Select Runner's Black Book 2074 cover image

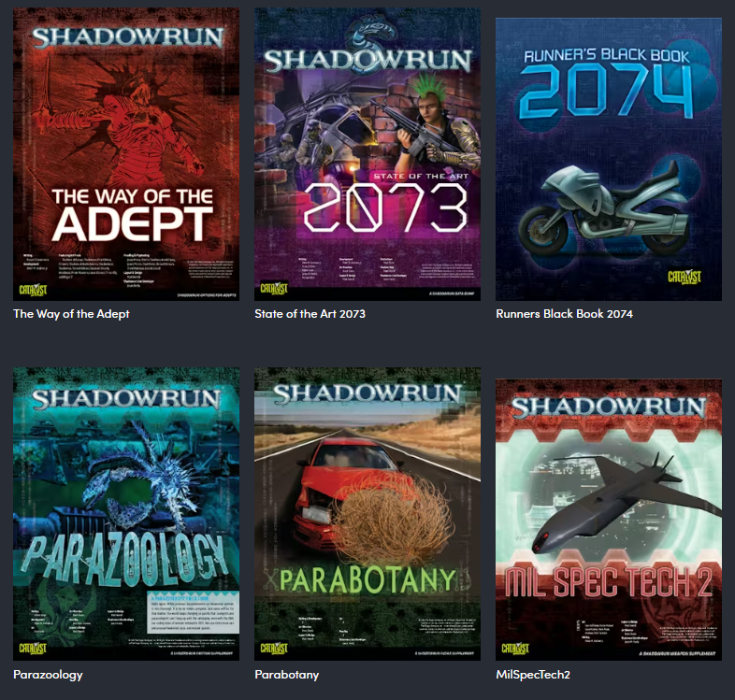point(609,159)
